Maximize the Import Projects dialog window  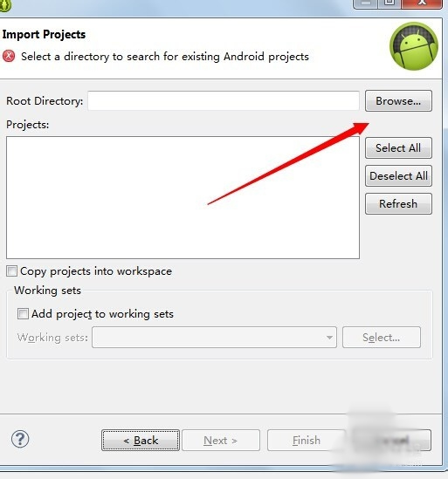[389, 3]
